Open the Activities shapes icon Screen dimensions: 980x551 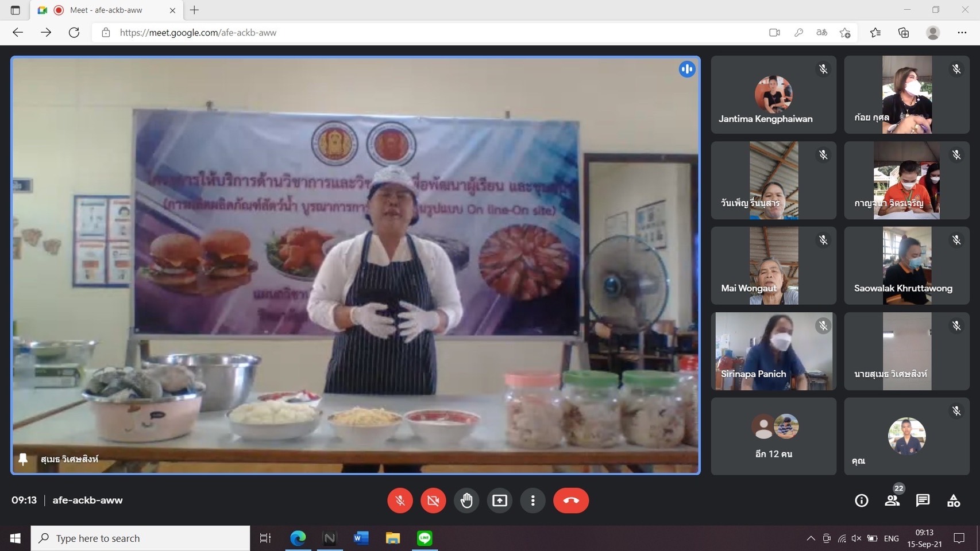(954, 500)
